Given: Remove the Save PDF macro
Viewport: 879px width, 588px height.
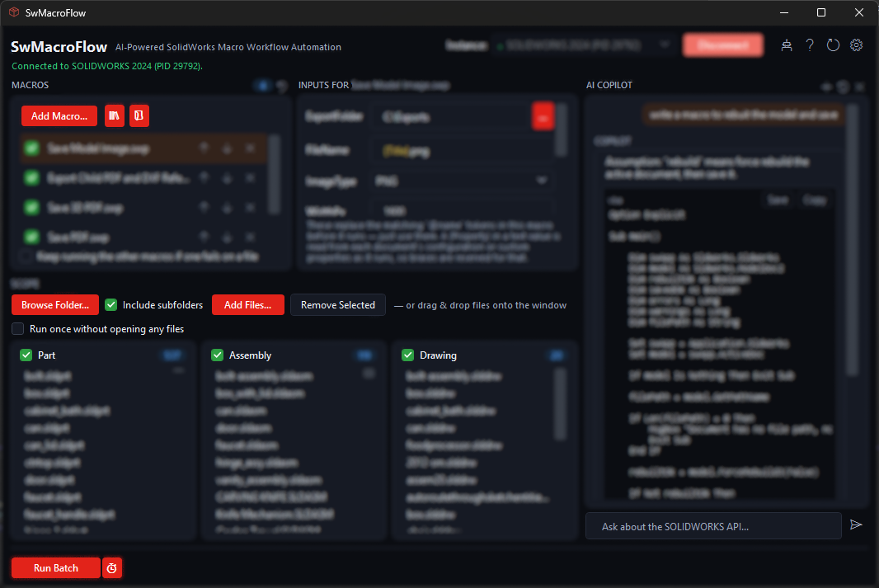Looking at the screenshot, I should (x=250, y=238).
